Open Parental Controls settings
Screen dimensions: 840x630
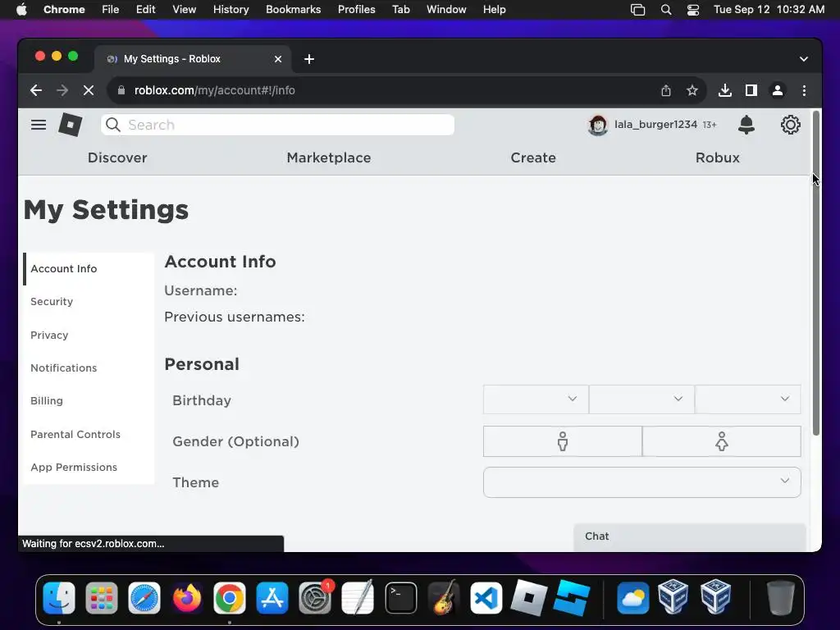89,435
